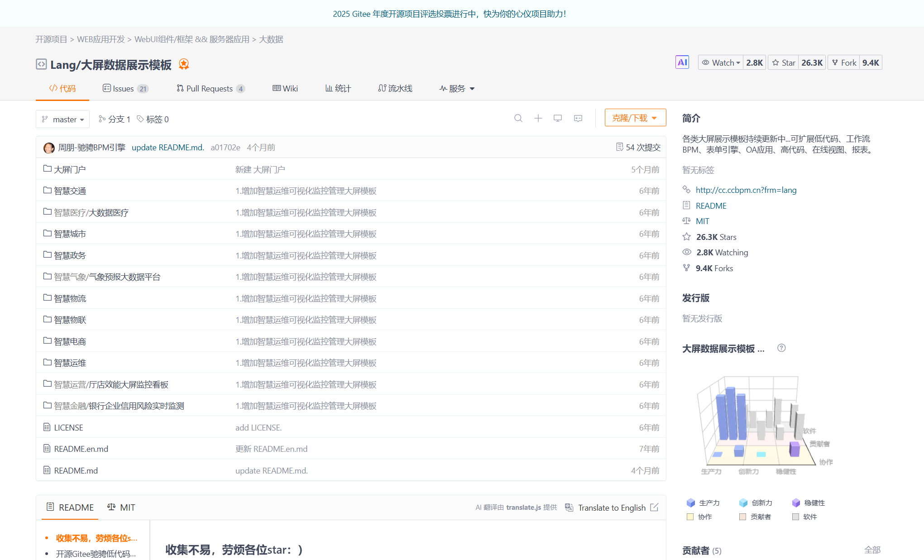Image resolution: width=924 pixels, height=560 pixels.
Task: Open the 智慧交通 folder
Action: (x=71, y=191)
